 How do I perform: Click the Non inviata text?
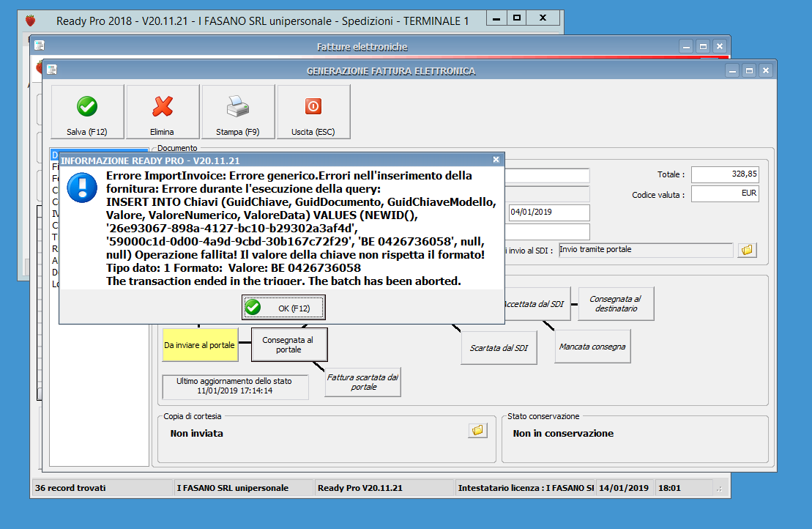197,434
